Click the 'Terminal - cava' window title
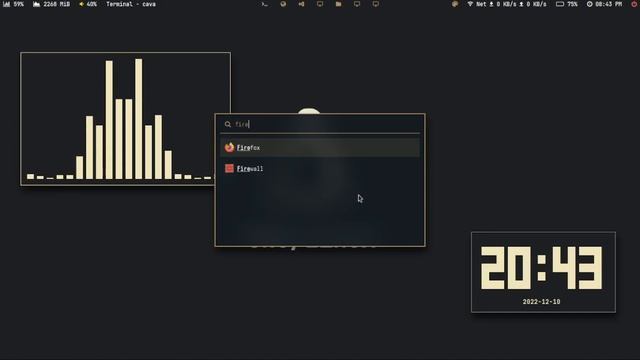Screen dimensions: 640x360 131,4
